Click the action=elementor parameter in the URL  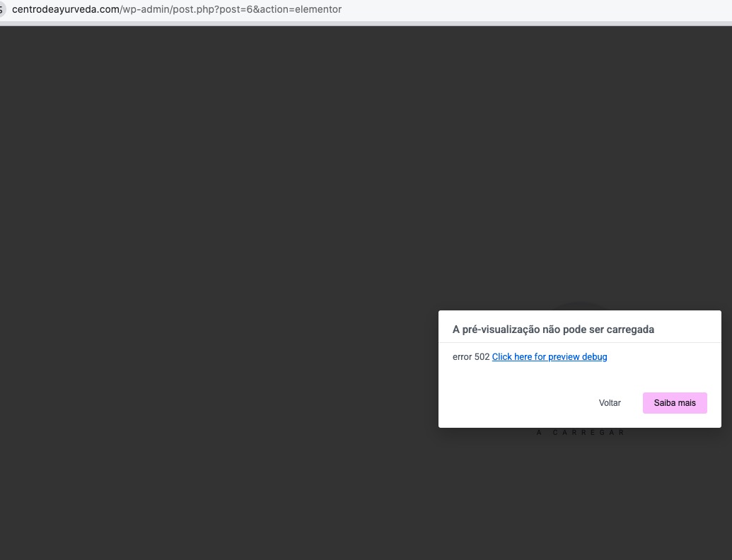click(x=301, y=9)
